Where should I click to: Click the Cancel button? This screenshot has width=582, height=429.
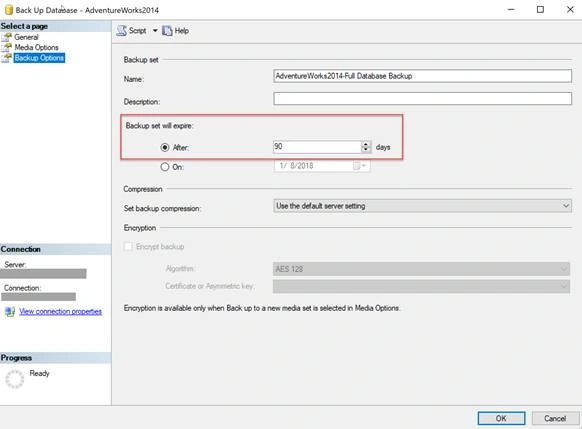(x=555, y=418)
